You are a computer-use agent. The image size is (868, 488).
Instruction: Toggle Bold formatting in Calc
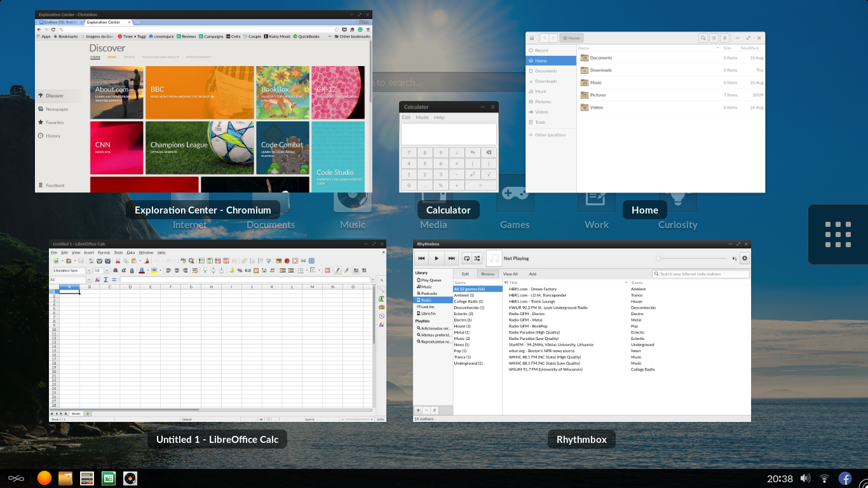(116, 270)
